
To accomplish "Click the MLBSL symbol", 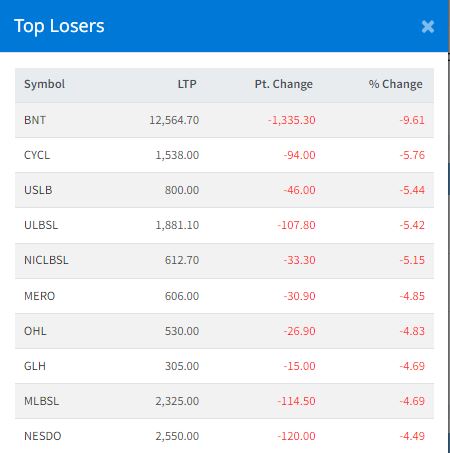I will [41, 401].
